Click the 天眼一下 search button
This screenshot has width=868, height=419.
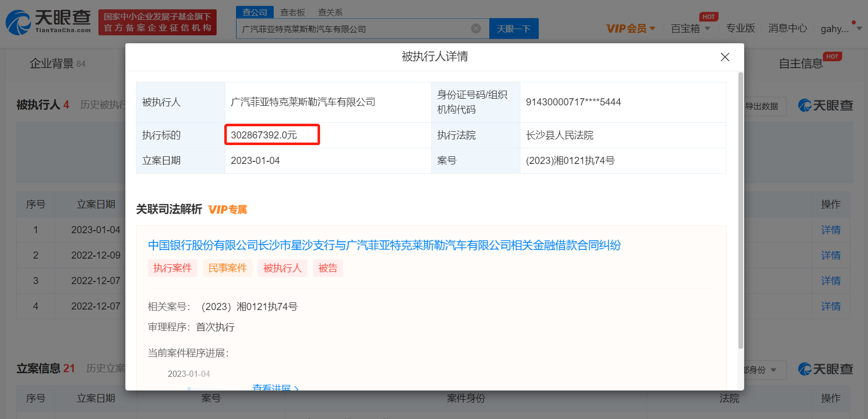click(514, 29)
